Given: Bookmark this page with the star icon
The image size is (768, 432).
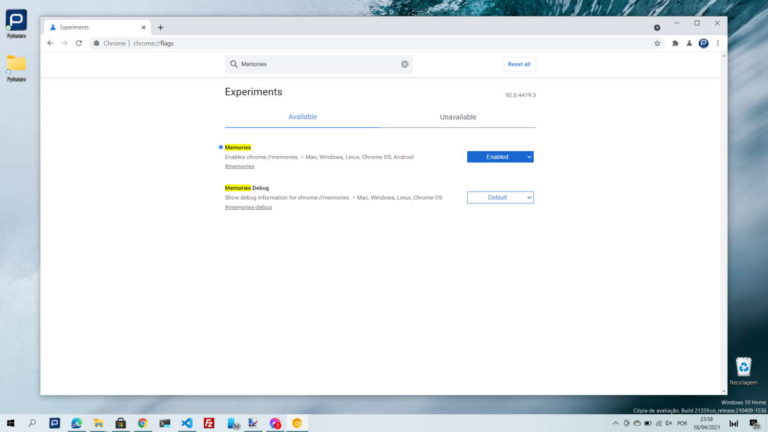Looking at the screenshot, I should 657,43.
